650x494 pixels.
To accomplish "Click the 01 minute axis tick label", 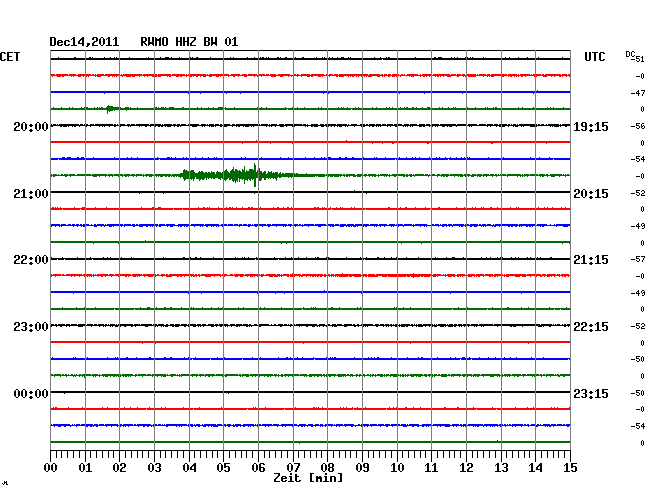I will [85, 468].
